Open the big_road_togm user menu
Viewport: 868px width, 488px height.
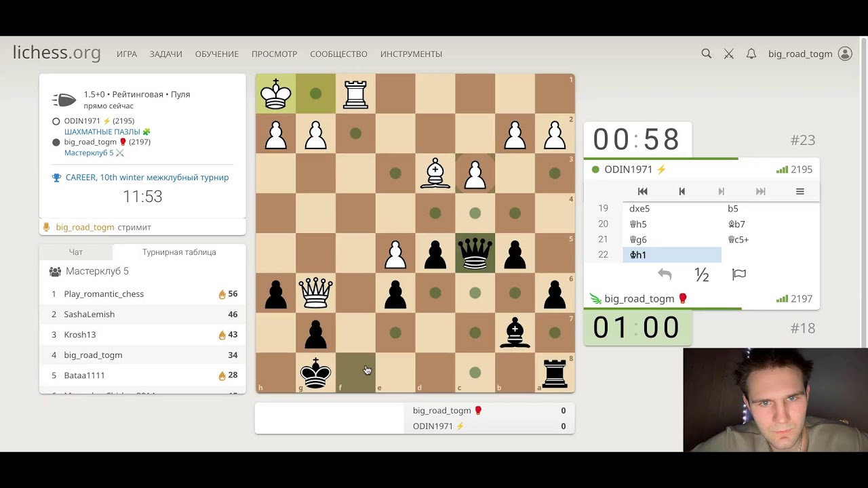pos(810,54)
